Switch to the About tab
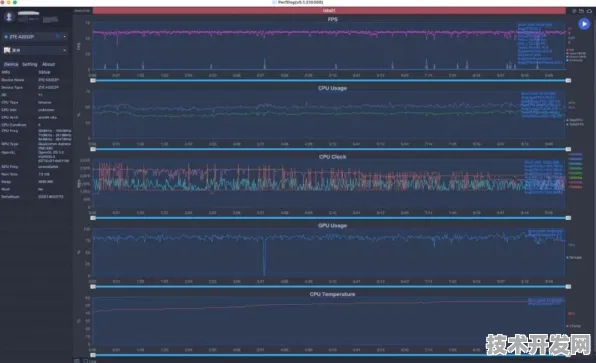Viewport: 596px width, 363px height. 49,64
